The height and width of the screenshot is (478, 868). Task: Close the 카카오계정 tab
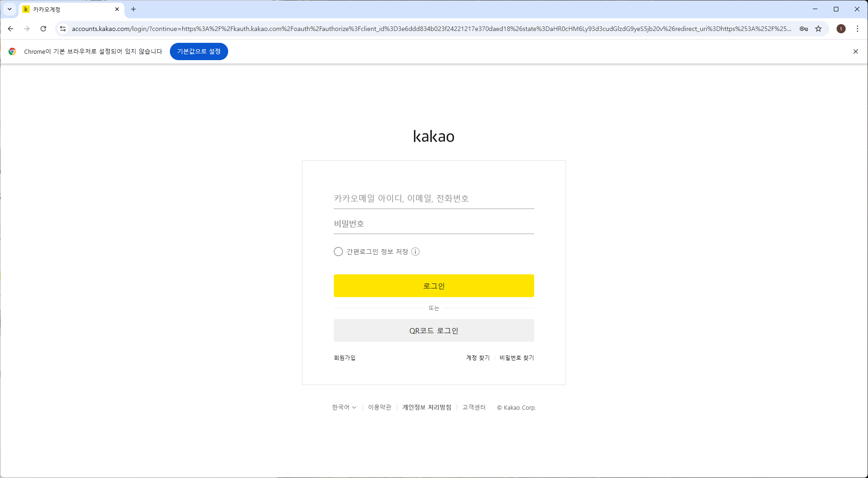[117, 9]
